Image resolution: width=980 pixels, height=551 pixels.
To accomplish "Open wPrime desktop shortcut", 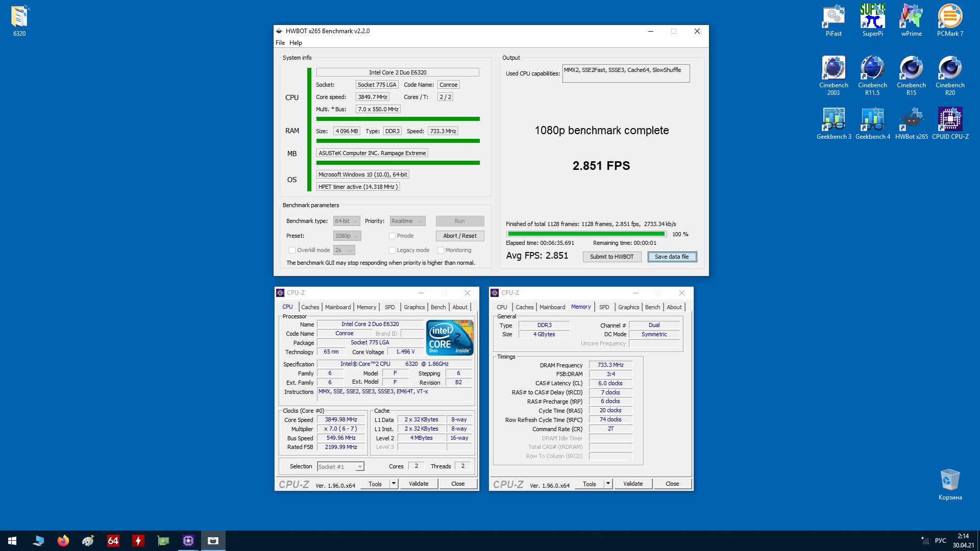I will tap(911, 21).
